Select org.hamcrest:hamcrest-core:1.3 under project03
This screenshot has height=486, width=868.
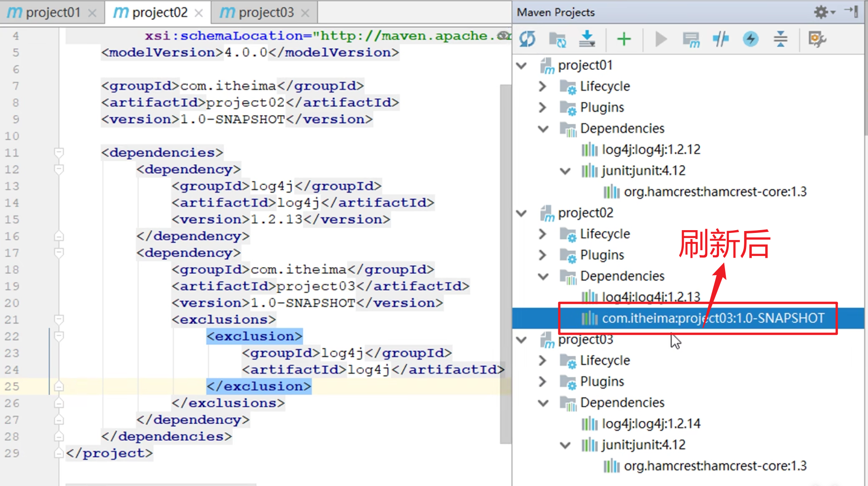pos(715,466)
